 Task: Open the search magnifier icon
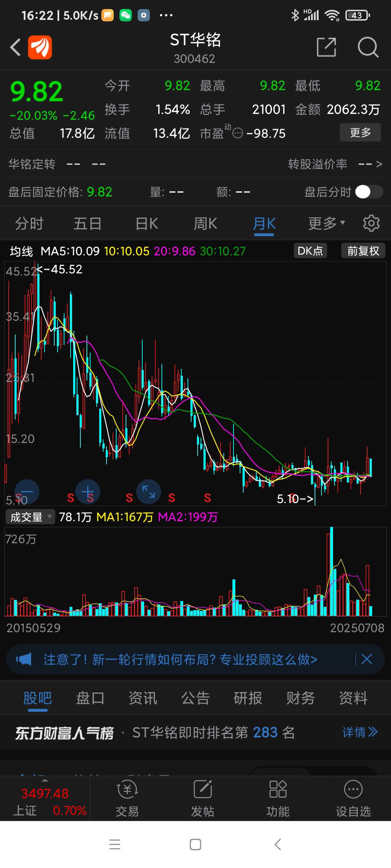[368, 47]
